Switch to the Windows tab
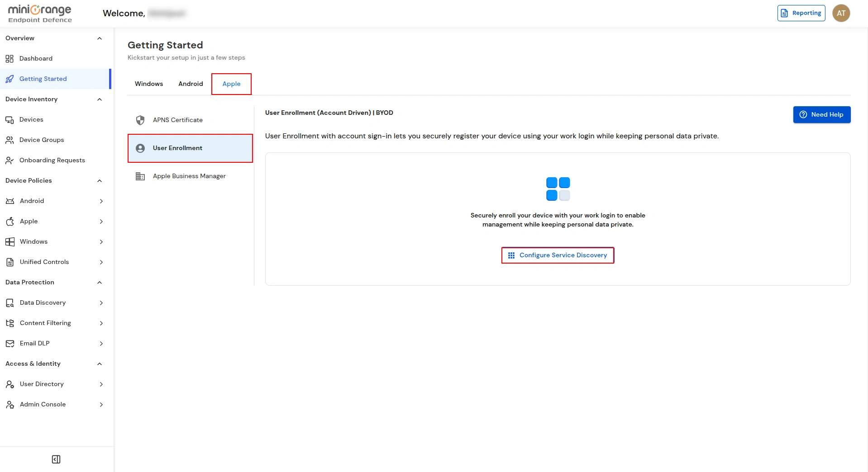This screenshot has height=472, width=868. coord(149,84)
